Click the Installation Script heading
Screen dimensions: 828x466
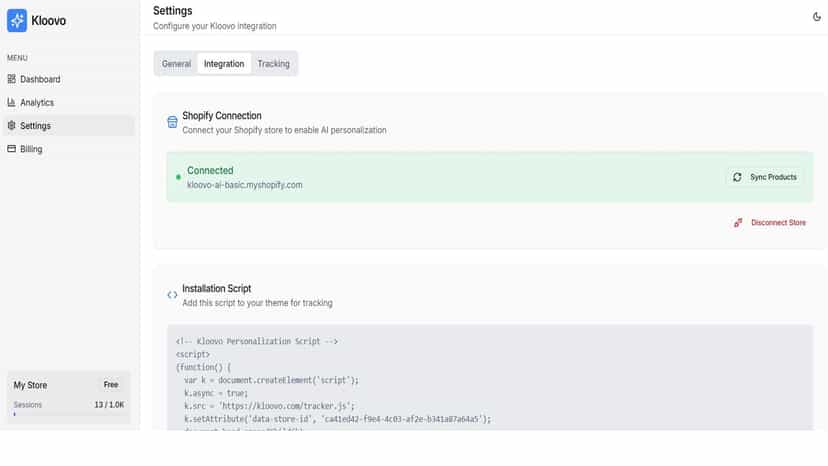217,288
